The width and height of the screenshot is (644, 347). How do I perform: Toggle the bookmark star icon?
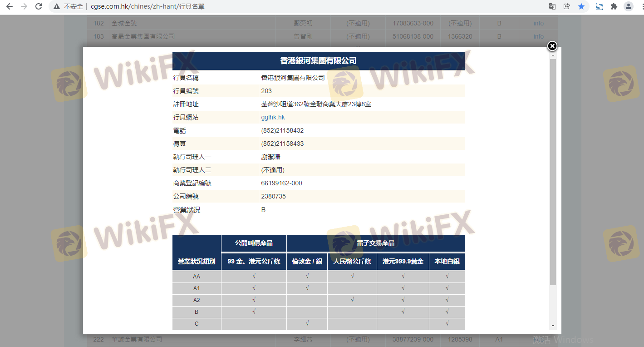pyautogui.click(x=581, y=6)
